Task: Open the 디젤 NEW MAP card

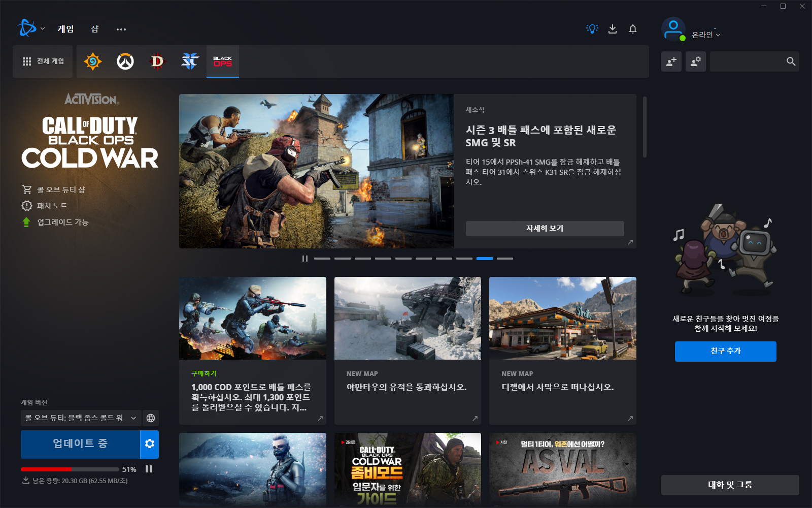Action: coord(563,351)
